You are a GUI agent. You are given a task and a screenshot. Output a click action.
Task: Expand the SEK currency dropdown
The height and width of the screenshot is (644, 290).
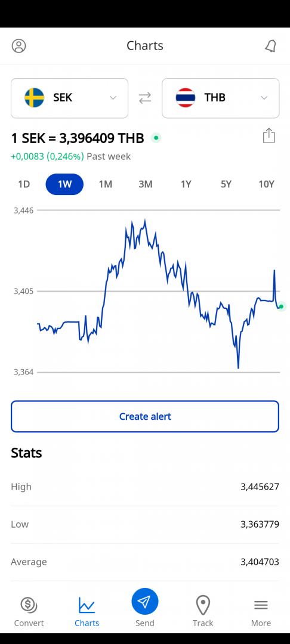coord(69,98)
